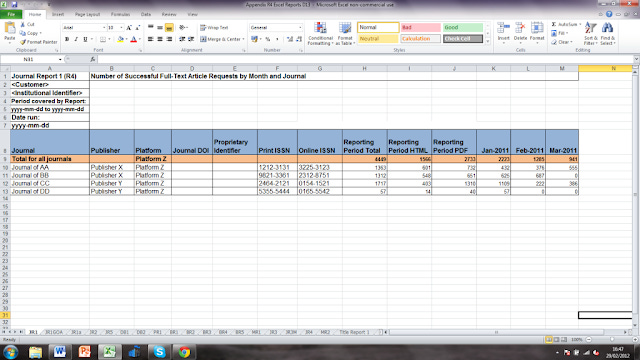Screen dimensions: 640x360
Task: Click the AutoSum sigma icon
Action: coord(554,24)
